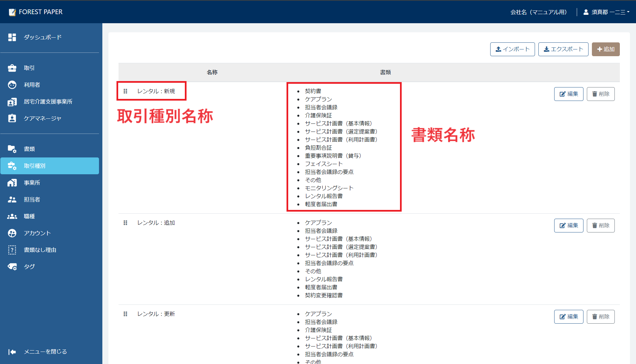Select the Dashboard (ダッシュボード) icon in sidebar

point(12,37)
